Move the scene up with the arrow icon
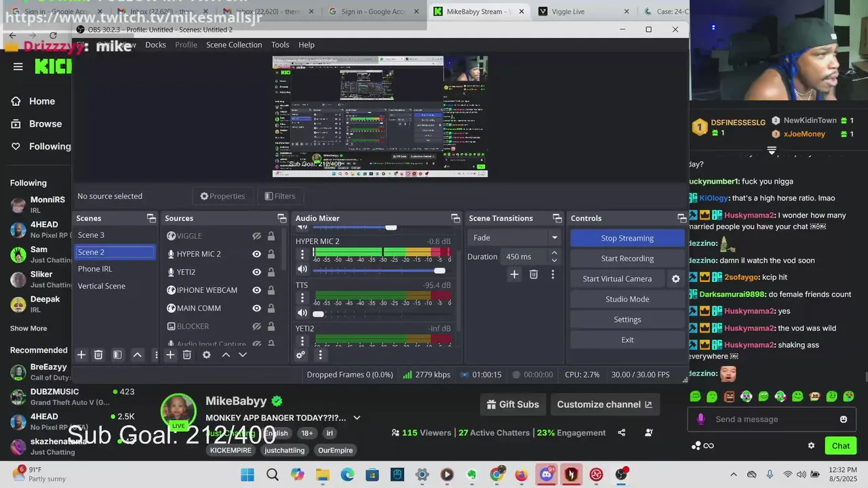The image size is (868, 488). [x=137, y=354]
